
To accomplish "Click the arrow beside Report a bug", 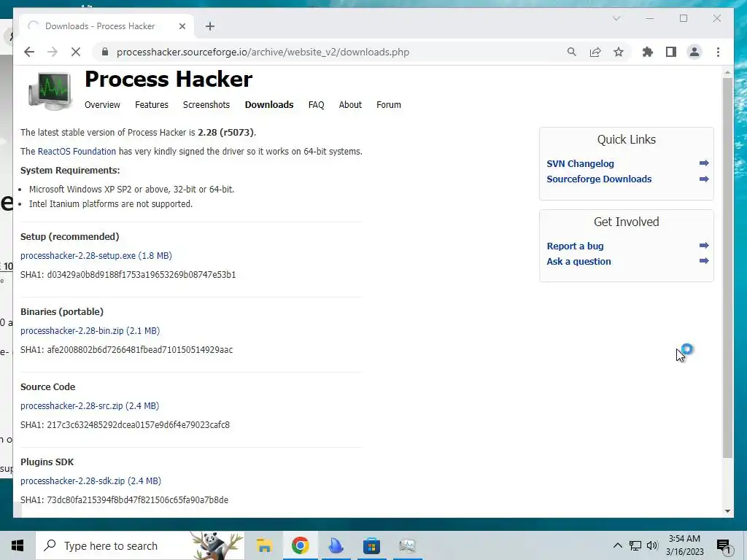I will (704, 245).
